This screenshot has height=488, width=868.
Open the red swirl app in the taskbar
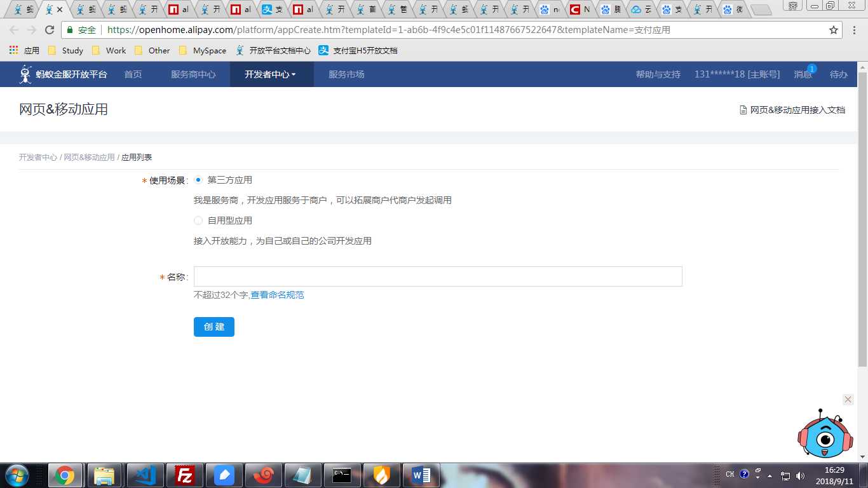click(264, 475)
